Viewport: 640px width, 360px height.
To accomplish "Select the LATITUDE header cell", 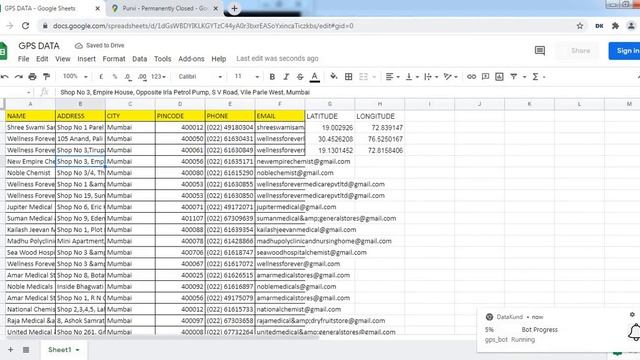I will (x=330, y=116).
